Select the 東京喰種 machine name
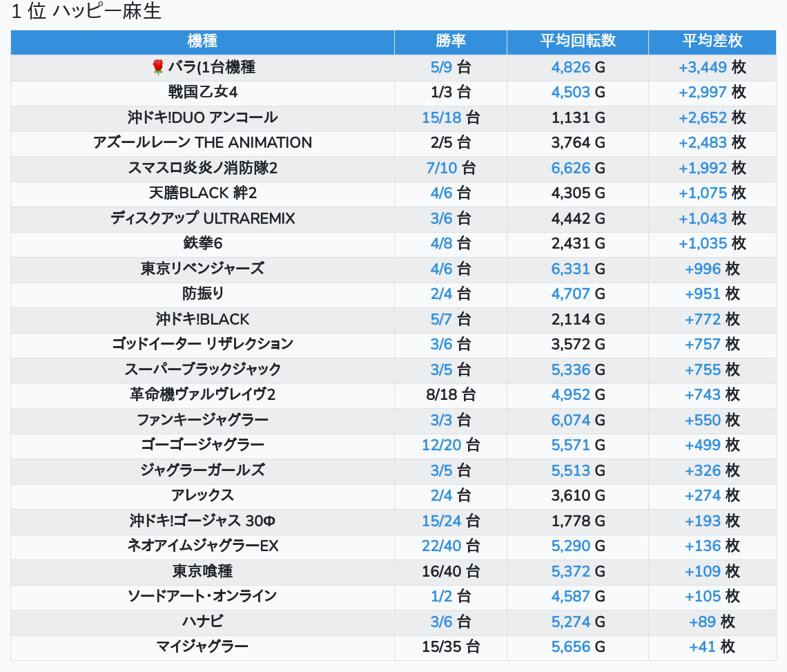Image resolution: width=787 pixels, height=672 pixels. pos(202,571)
